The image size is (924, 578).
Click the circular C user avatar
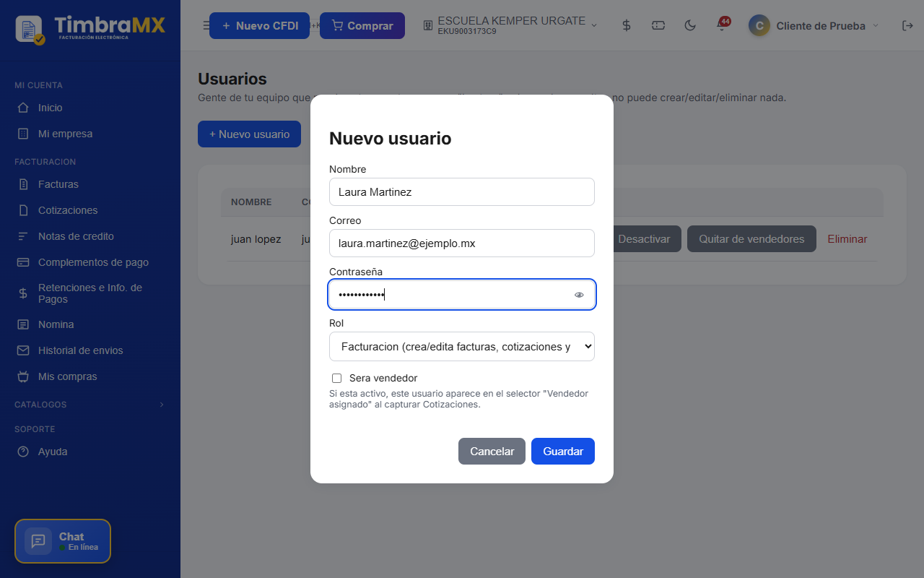(759, 25)
